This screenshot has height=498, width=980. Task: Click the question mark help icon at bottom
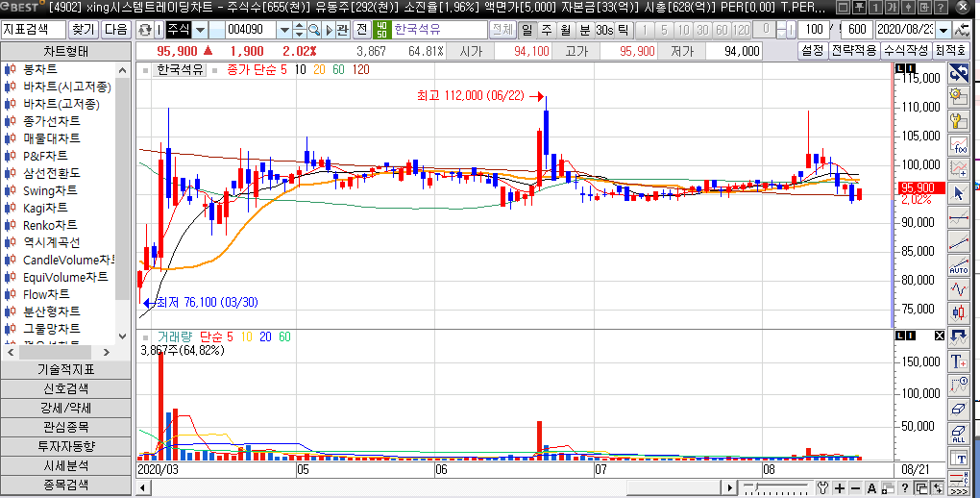click(x=904, y=488)
